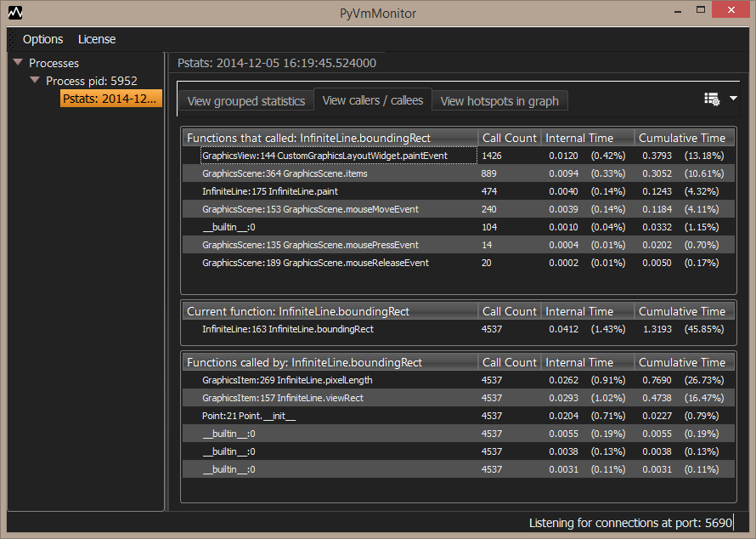Click the Listening for connections status text
This screenshot has width=756, height=539.
click(630, 523)
